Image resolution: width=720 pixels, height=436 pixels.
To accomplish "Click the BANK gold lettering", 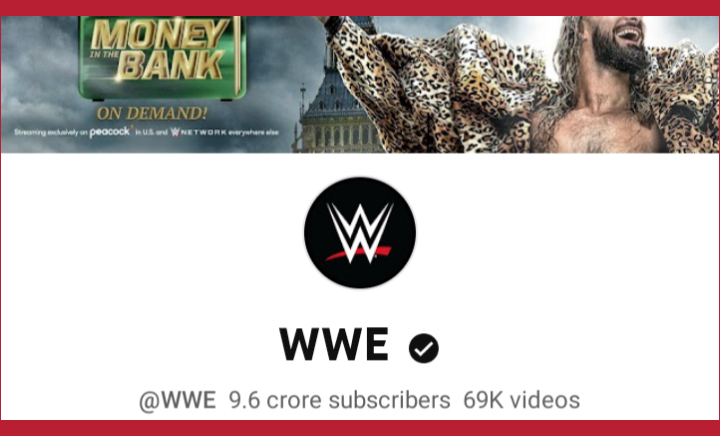I will pos(172,65).
